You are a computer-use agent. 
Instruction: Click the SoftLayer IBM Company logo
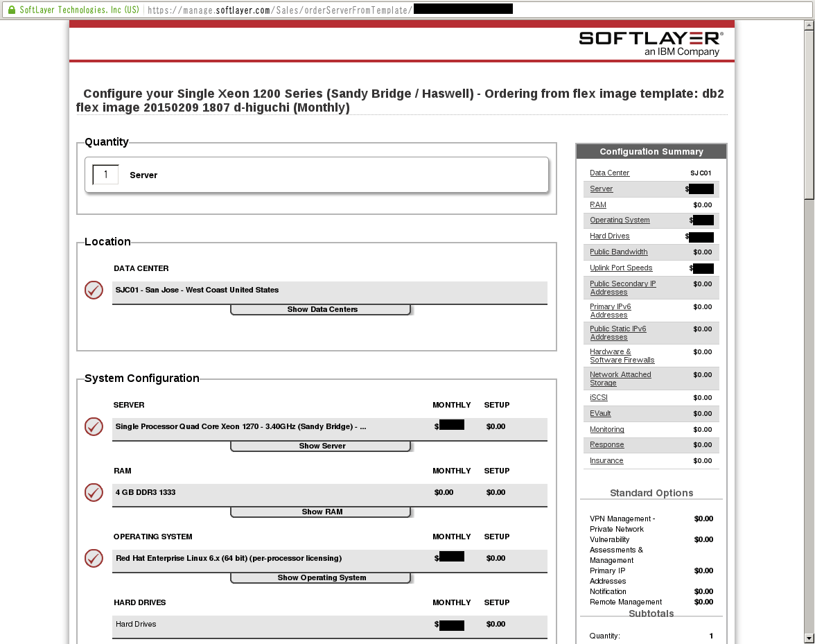(x=651, y=44)
